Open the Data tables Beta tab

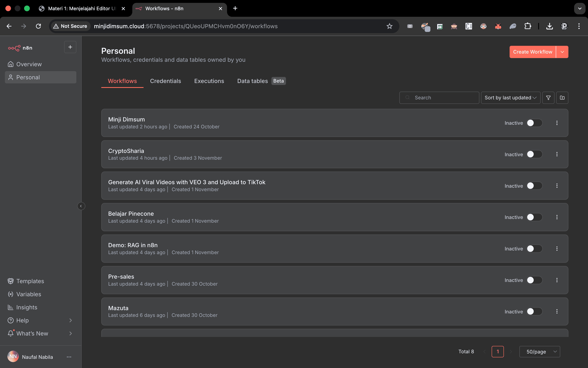coord(261,81)
